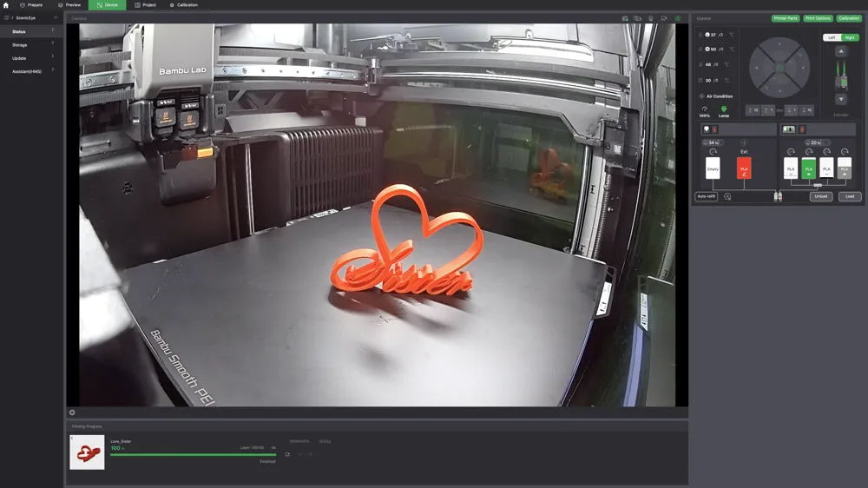868x488 pixels.
Task: Jog the print head in +Y direction
Action: (x=779, y=45)
